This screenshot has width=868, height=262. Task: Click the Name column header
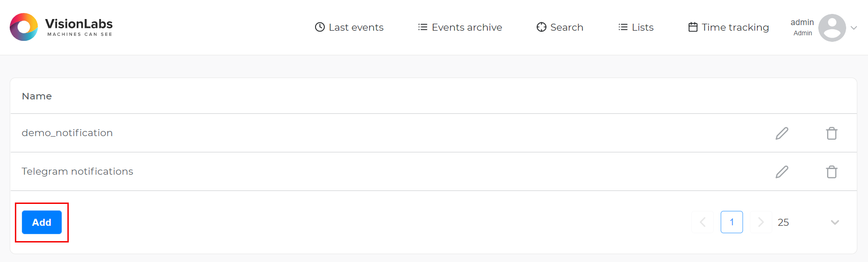(37, 96)
